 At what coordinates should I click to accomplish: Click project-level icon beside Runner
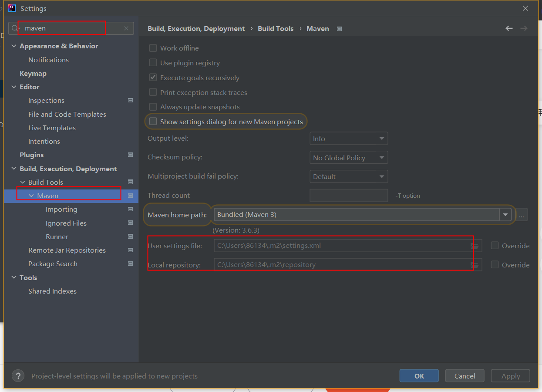tap(130, 237)
